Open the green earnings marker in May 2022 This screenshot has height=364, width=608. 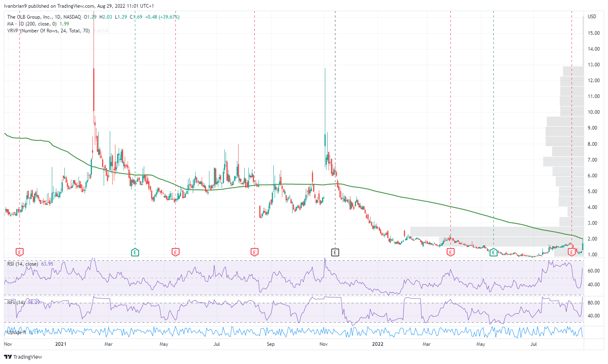(x=493, y=252)
